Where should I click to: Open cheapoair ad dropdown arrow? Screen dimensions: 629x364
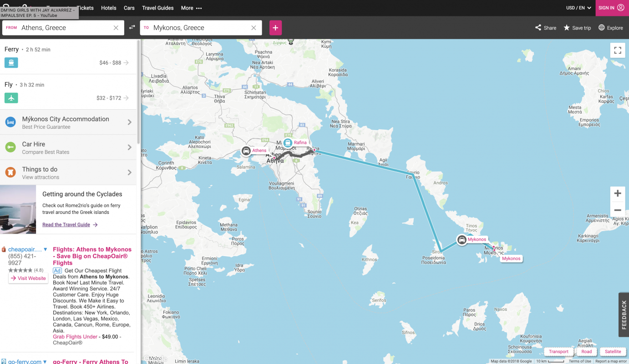pos(45,249)
